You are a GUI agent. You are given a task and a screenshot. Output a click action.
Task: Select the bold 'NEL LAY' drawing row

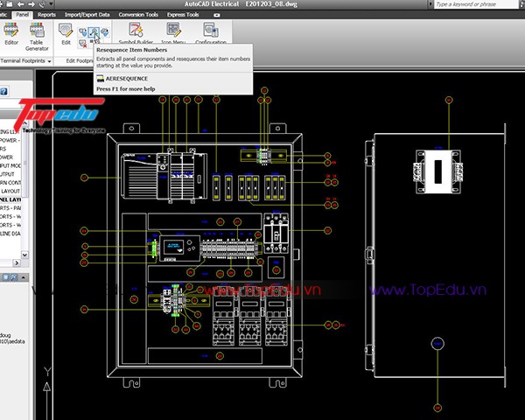10,199
